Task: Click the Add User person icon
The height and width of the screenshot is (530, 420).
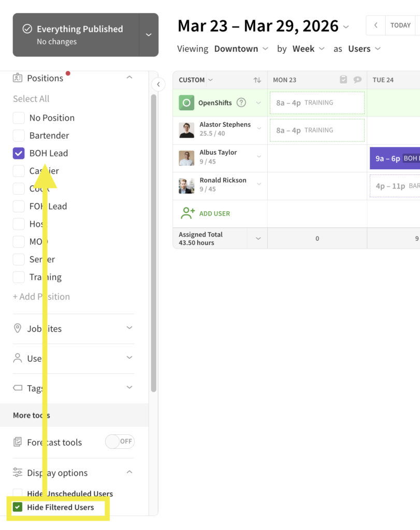Action: [187, 213]
